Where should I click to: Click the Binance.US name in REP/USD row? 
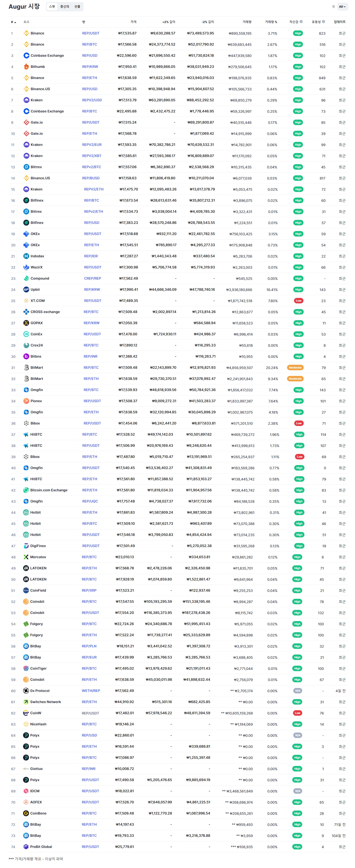(x=40, y=89)
